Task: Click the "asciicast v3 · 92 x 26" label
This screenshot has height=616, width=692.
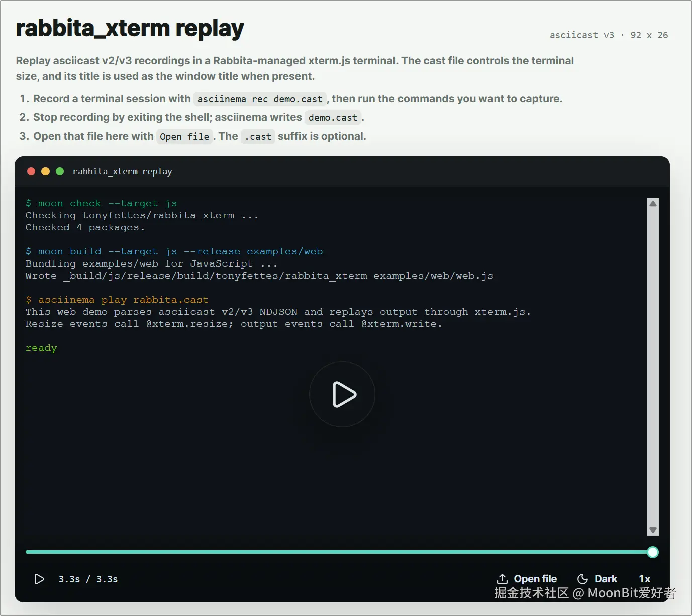Action: 609,35
